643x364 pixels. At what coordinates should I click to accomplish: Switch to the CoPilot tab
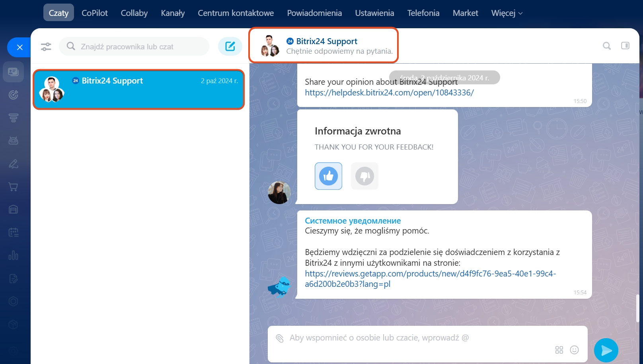click(x=95, y=13)
